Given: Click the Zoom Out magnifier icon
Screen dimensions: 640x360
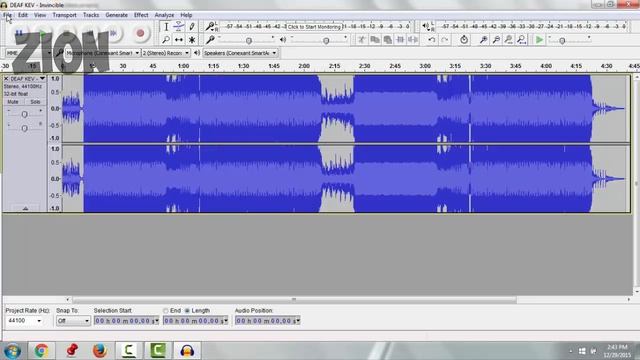Looking at the screenshot, I should click(x=496, y=40).
